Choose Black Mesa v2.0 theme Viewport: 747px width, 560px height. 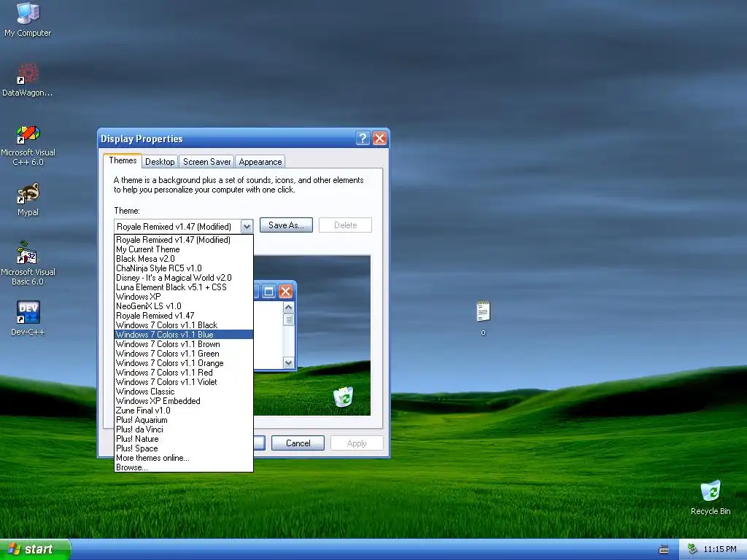pos(183,259)
